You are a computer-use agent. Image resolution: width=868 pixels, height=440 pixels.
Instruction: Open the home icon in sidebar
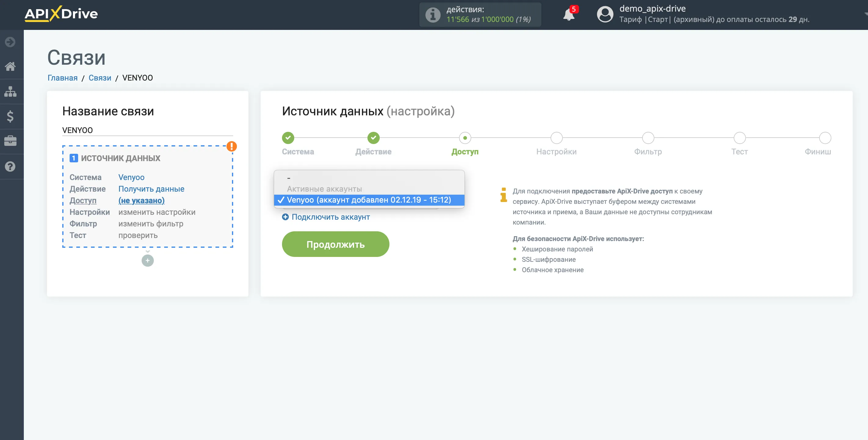[10, 67]
